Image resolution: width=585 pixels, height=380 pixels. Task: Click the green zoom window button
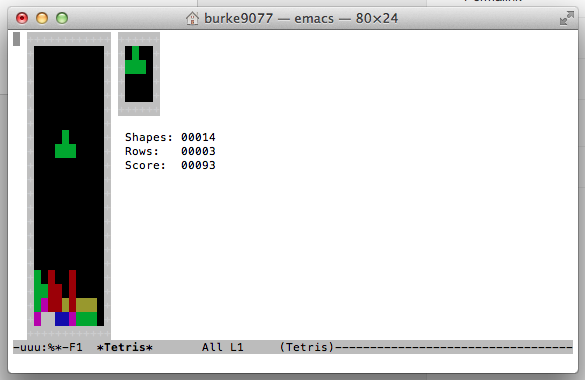coord(62,18)
